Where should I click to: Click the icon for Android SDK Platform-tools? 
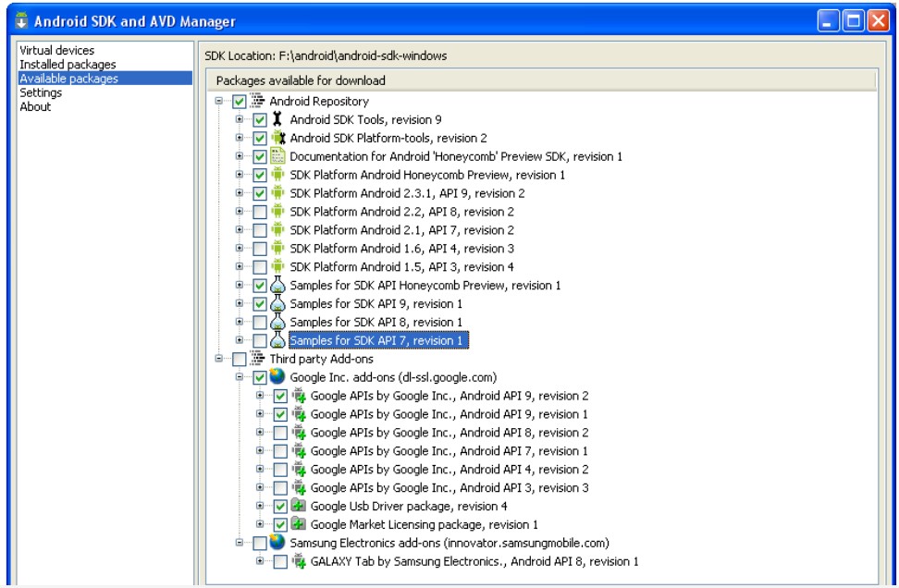tap(278, 138)
